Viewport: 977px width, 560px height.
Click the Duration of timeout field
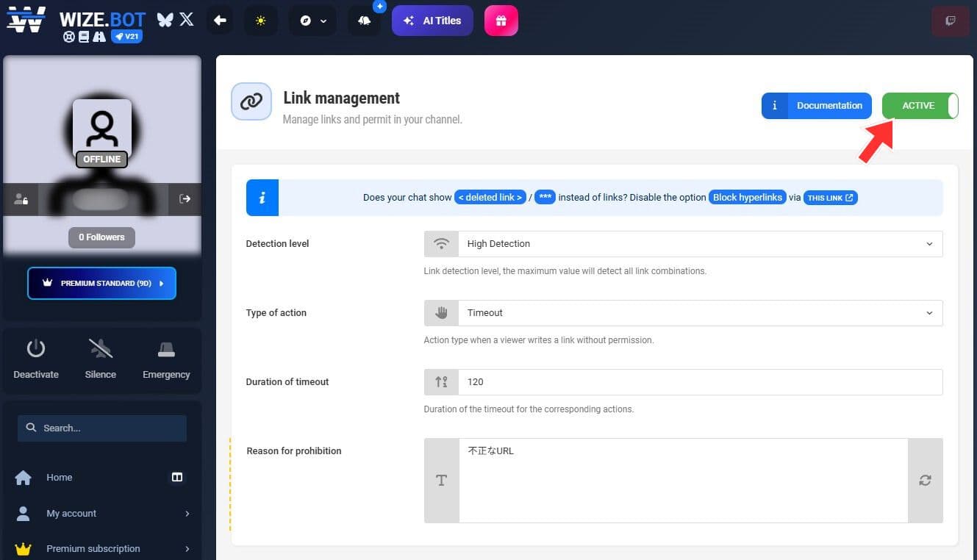[698, 382]
